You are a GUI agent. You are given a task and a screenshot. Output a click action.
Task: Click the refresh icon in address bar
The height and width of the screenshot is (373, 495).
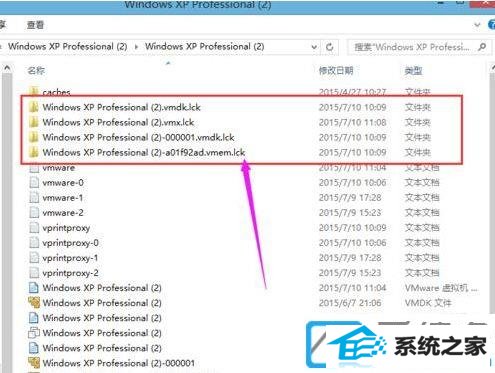[330, 47]
